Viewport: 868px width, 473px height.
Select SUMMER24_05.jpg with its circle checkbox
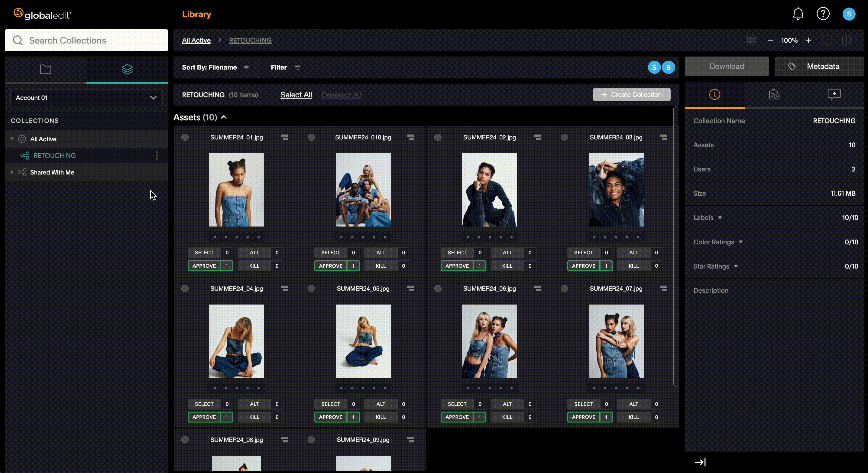click(x=311, y=288)
